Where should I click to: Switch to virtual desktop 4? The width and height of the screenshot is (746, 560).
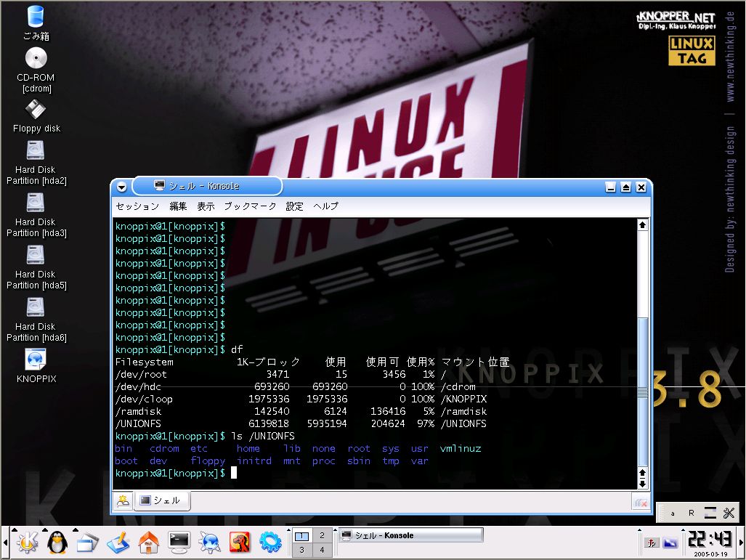pos(322,550)
